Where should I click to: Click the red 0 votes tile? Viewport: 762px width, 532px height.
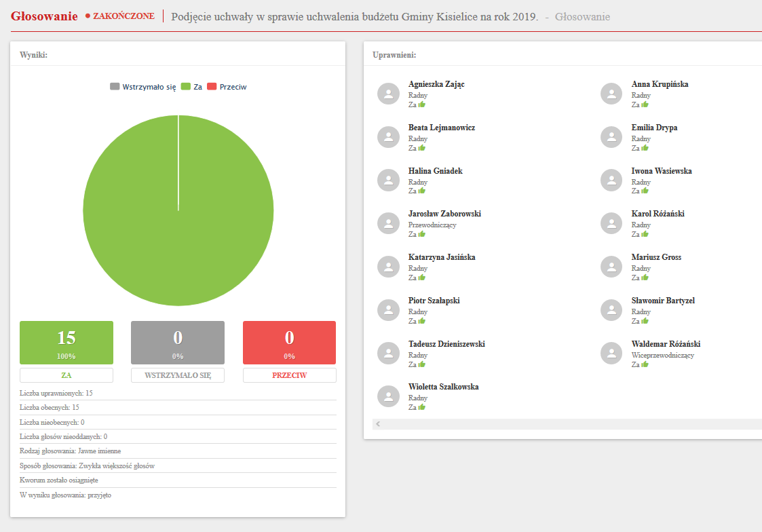289,343
